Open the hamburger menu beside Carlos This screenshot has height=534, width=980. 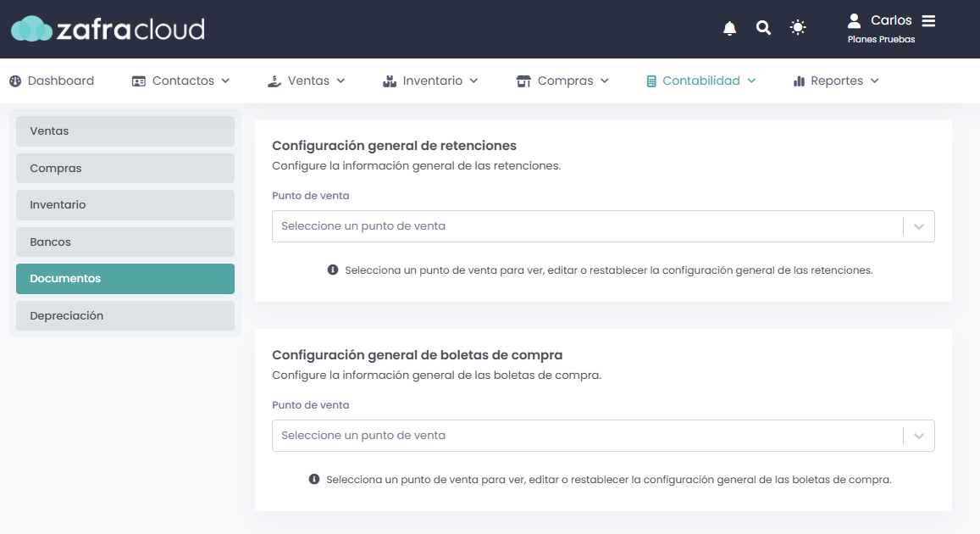tap(928, 21)
